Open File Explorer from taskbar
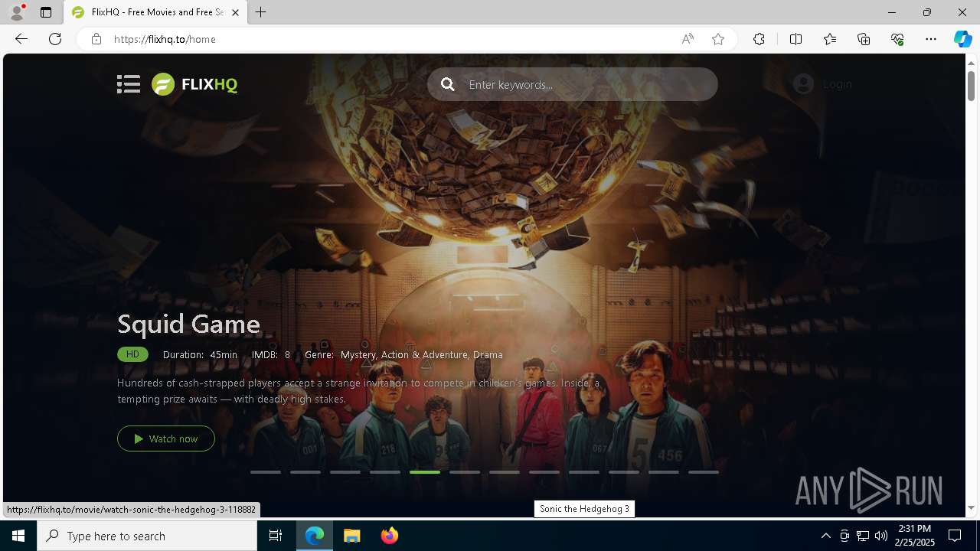 (x=351, y=536)
